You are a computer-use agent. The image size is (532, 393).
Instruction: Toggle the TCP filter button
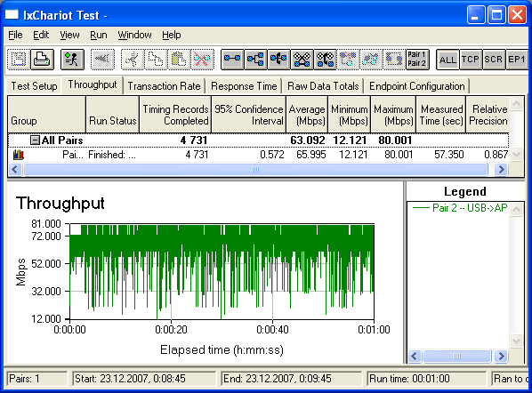pyautogui.click(x=471, y=60)
